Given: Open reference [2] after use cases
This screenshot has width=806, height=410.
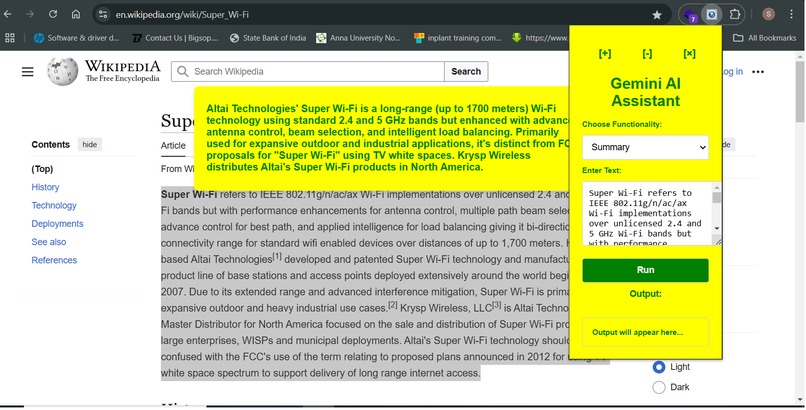Looking at the screenshot, I should [x=393, y=305].
